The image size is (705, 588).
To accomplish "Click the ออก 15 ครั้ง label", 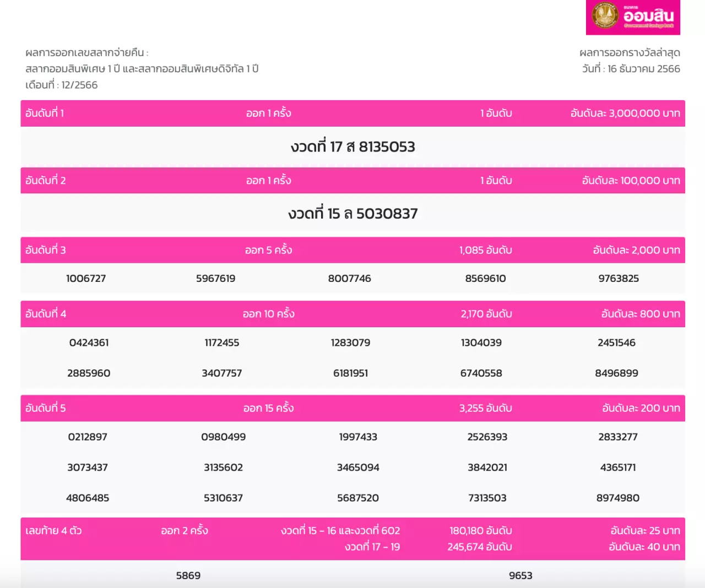I will (269, 408).
